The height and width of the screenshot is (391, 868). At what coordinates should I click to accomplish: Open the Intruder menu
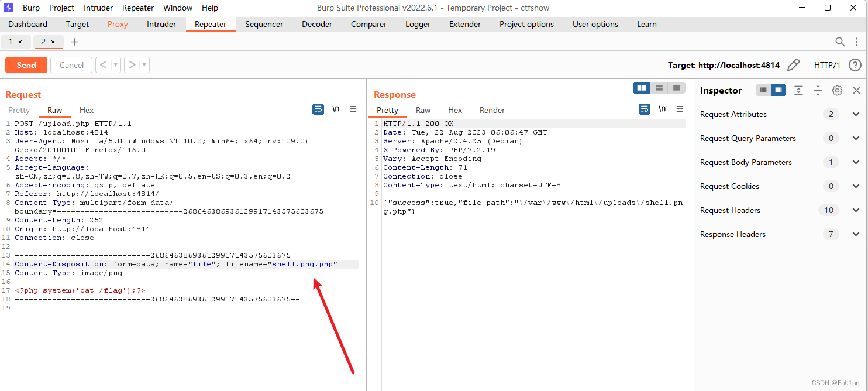click(x=98, y=8)
